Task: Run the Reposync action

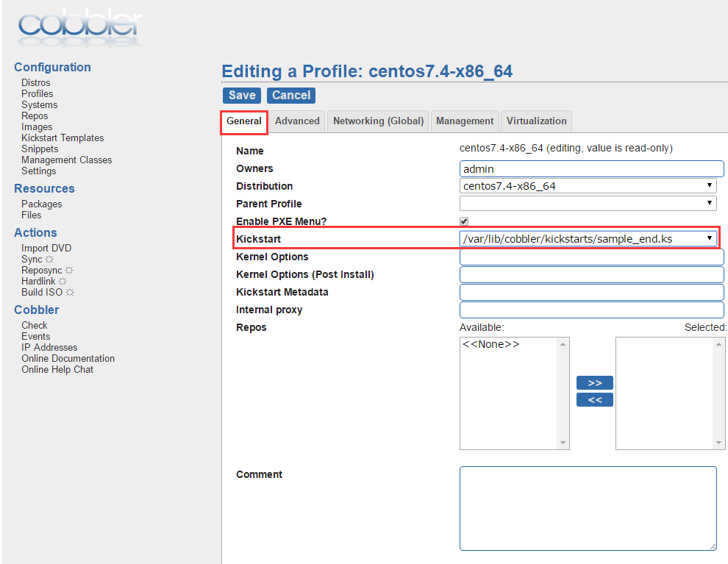Action: tap(42, 271)
